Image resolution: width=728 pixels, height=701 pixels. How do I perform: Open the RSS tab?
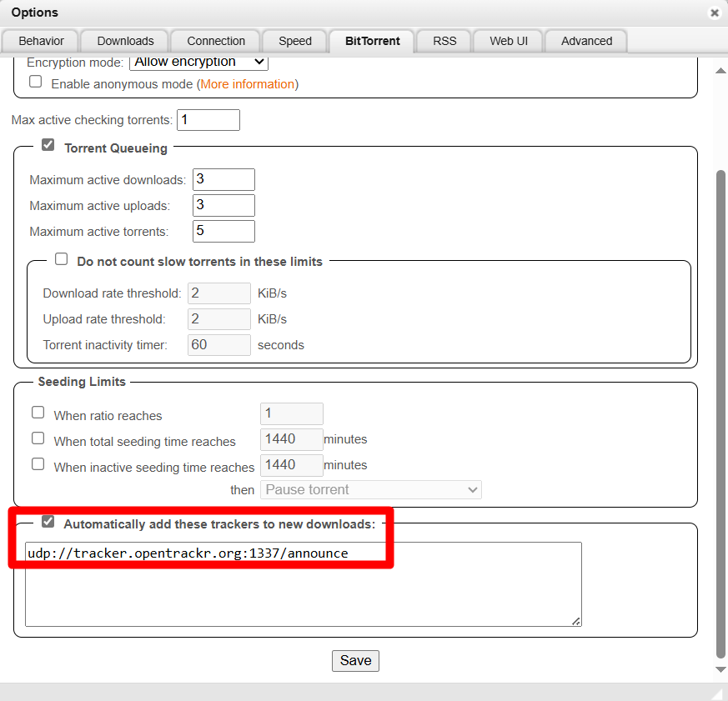(x=444, y=42)
